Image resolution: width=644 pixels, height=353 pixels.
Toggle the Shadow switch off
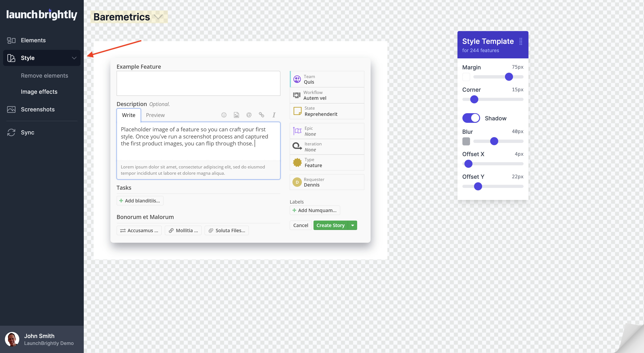click(x=471, y=118)
